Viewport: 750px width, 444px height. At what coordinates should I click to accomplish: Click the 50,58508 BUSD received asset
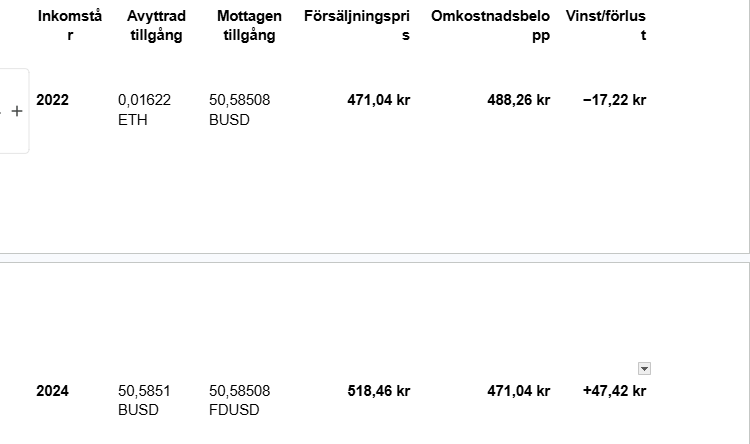point(240,110)
